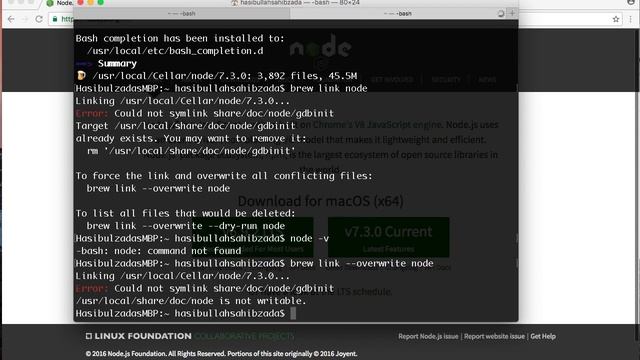The height and width of the screenshot is (360, 640).
Task: Click 'To force the link and overwrite' line
Action: [x=224, y=176]
